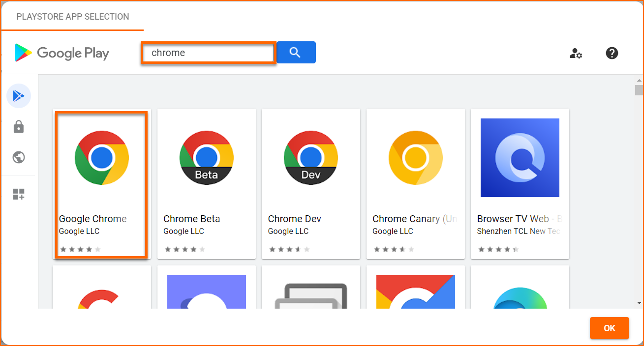The image size is (644, 346).
Task: Switch to Playstore App Selection tab
Action: (x=73, y=16)
